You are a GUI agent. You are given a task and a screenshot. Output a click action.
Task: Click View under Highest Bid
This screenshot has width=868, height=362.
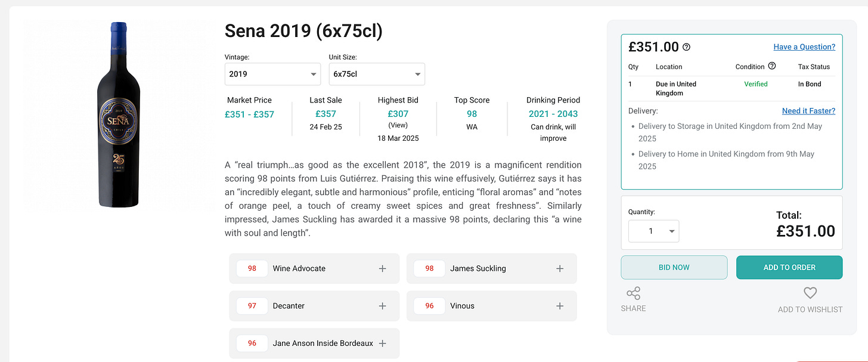pos(398,126)
